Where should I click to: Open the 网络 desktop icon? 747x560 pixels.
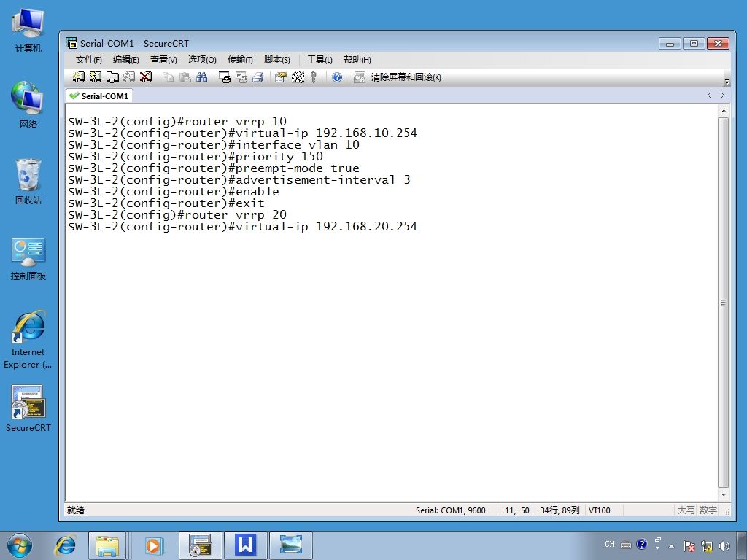28,105
